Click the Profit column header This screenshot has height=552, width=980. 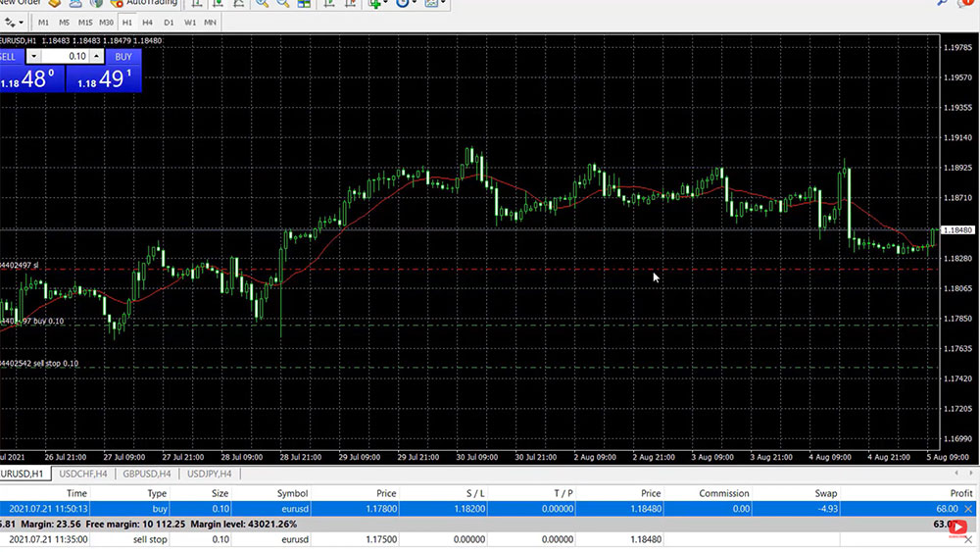[x=961, y=493]
